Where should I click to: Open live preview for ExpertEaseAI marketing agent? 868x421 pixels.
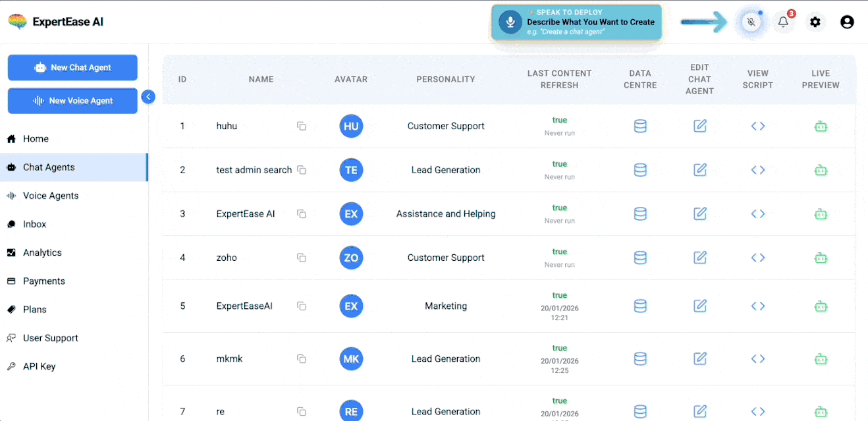click(x=820, y=306)
